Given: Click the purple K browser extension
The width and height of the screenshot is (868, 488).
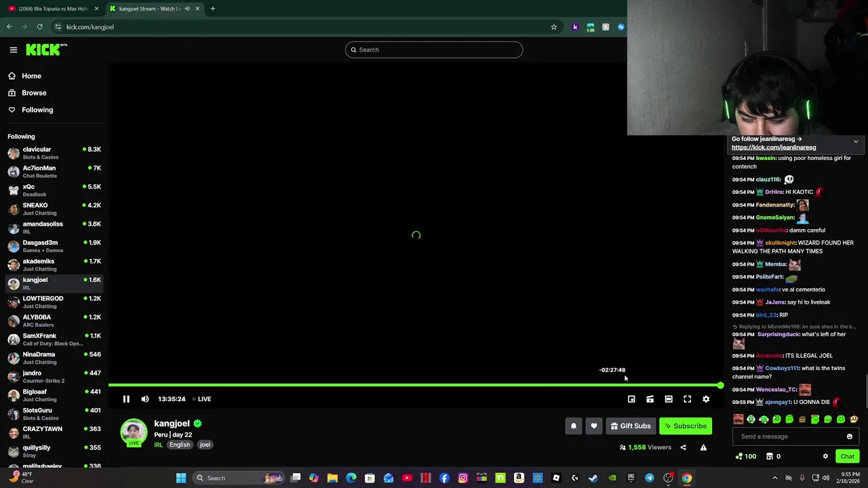Looking at the screenshot, I should [x=576, y=27].
